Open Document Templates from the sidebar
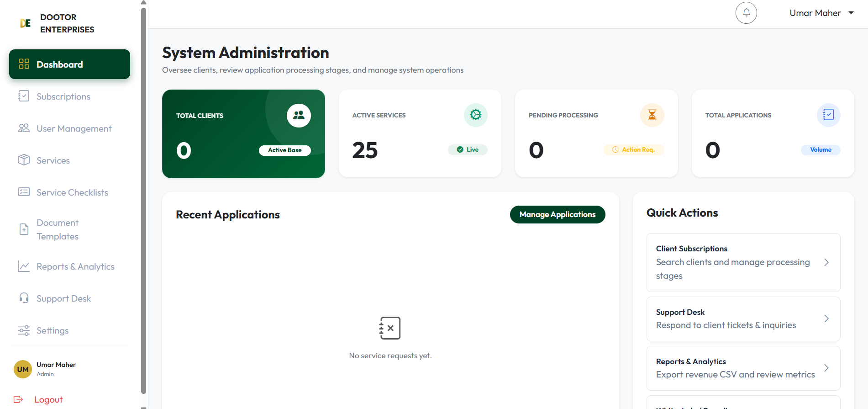 coord(69,229)
